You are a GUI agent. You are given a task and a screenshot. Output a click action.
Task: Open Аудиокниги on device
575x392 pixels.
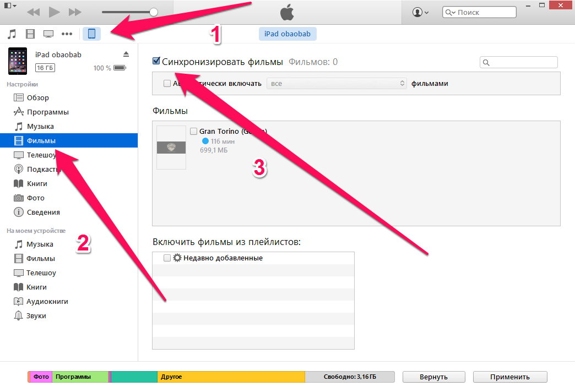(69, 301)
